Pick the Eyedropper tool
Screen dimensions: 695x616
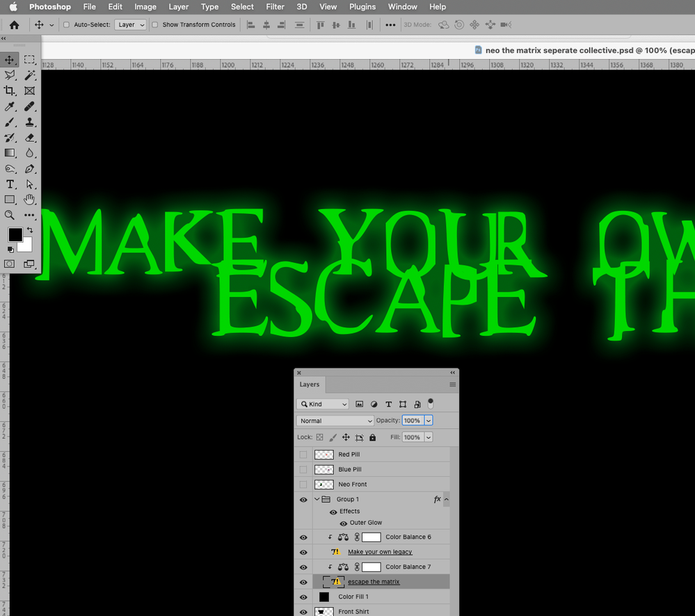pos(10,106)
